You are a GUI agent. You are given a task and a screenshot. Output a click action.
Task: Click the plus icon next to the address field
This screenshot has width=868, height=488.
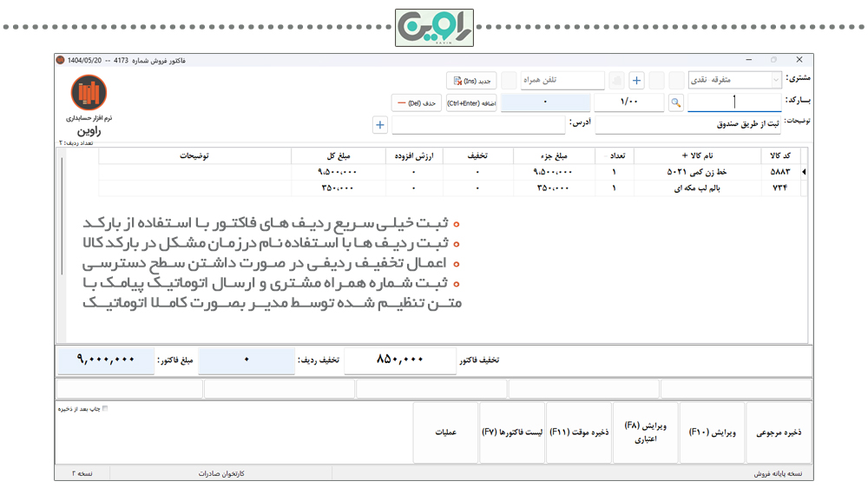coord(380,125)
